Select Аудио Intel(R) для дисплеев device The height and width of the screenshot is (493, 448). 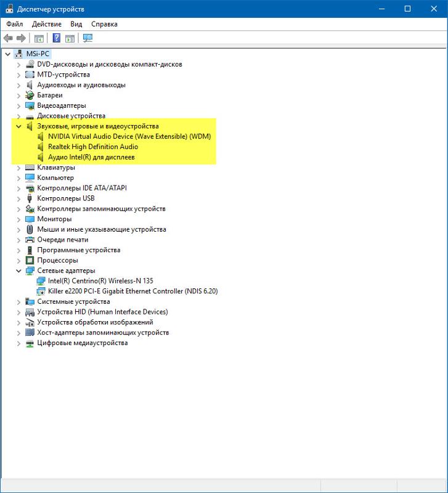91,157
